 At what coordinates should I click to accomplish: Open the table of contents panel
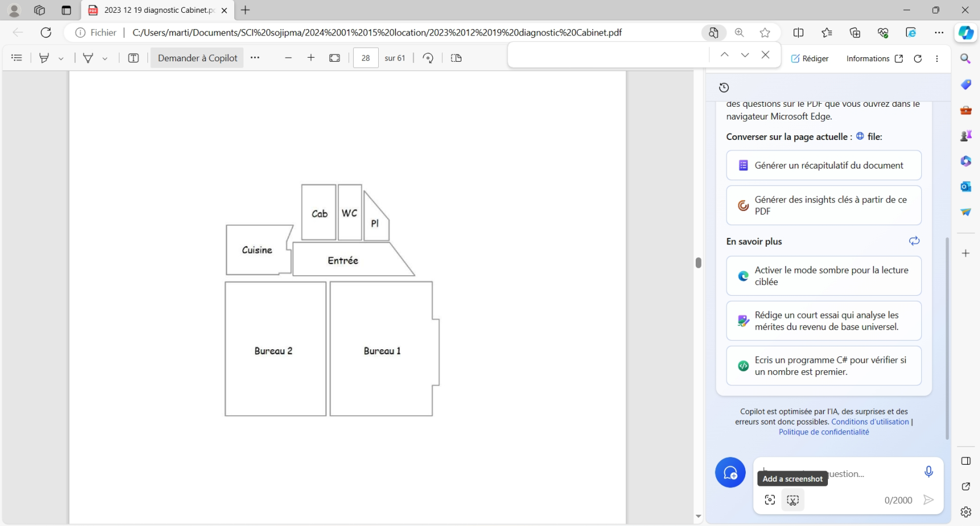[17, 58]
